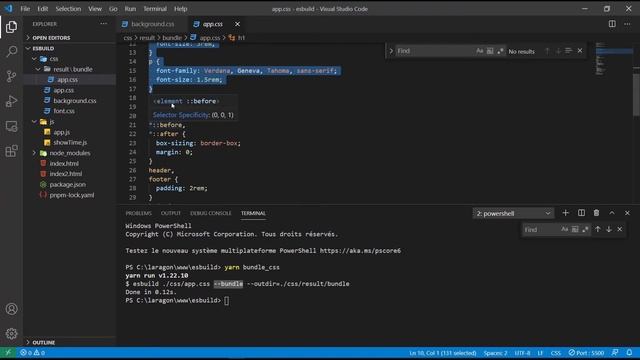
Task: Open Manage settings gear
Action: [11, 333]
